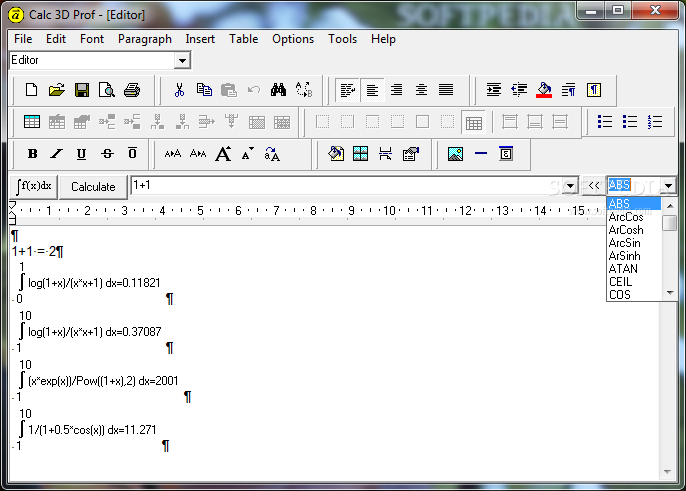
Task: Save the document with the floppy disk icon
Action: tap(82, 90)
